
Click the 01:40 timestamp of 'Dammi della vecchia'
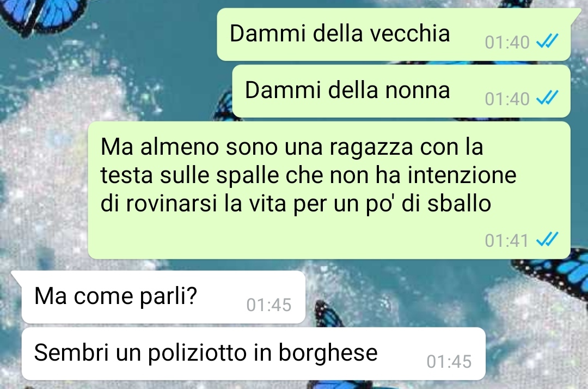(x=507, y=42)
